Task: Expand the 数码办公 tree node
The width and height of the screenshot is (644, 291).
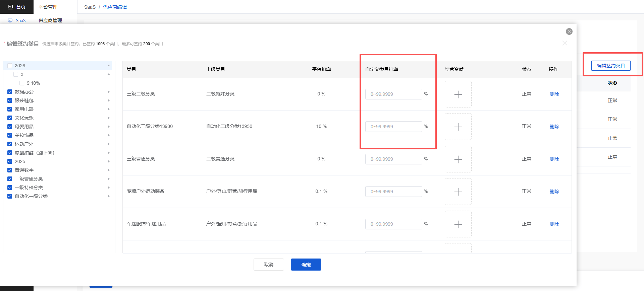Action: [x=109, y=92]
